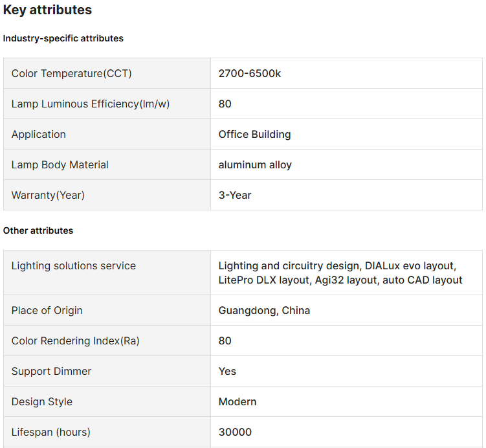This screenshot has height=448, width=486.
Task: Click the Industry-specific attributes subheading
Action: click(x=63, y=38)
